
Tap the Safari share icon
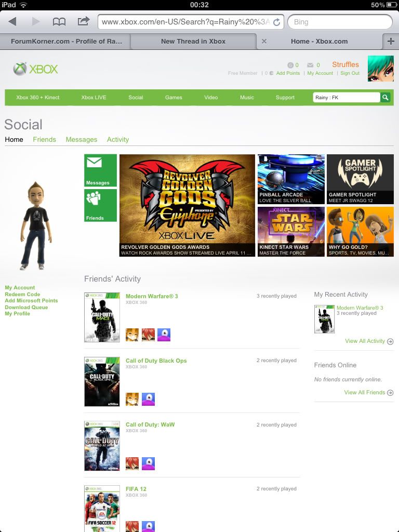point(83,22)
